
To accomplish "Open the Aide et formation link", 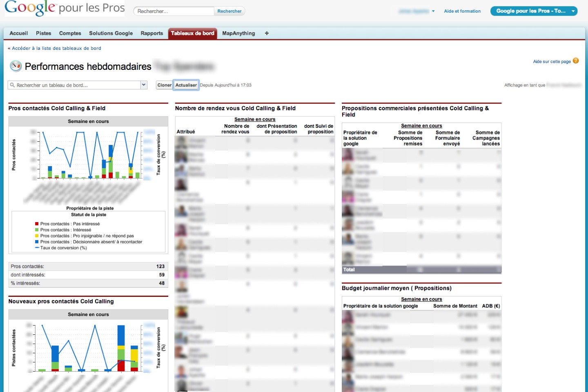I will click(462, 11).
